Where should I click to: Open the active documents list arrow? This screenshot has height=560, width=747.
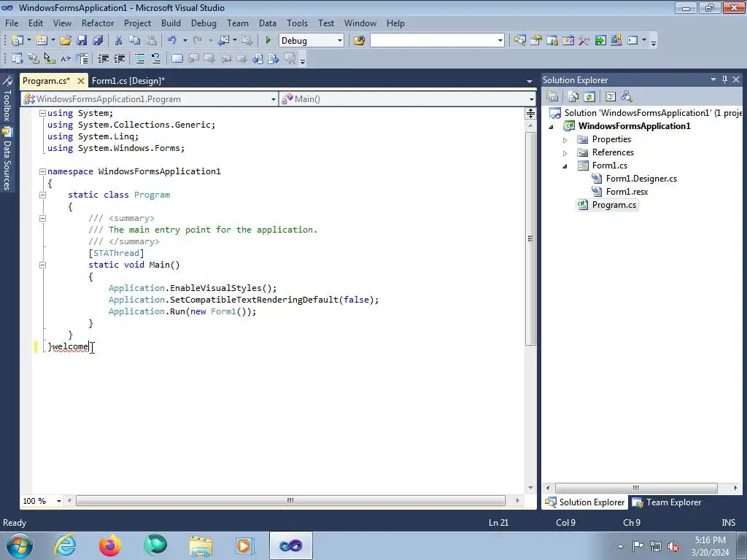pos(530,82)
